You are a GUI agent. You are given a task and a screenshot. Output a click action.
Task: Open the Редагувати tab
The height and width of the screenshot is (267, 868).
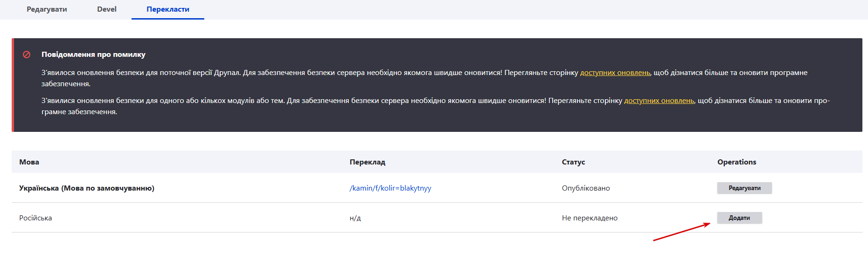point(47,9)
